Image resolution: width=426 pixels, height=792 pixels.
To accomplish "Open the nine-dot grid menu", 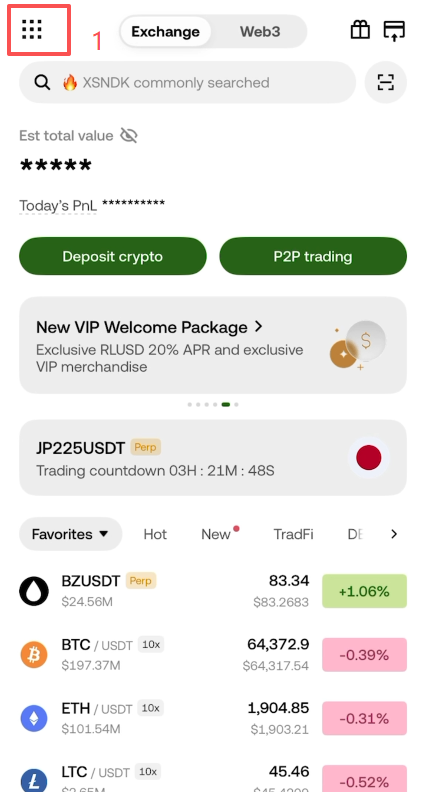I will (32, 30).
